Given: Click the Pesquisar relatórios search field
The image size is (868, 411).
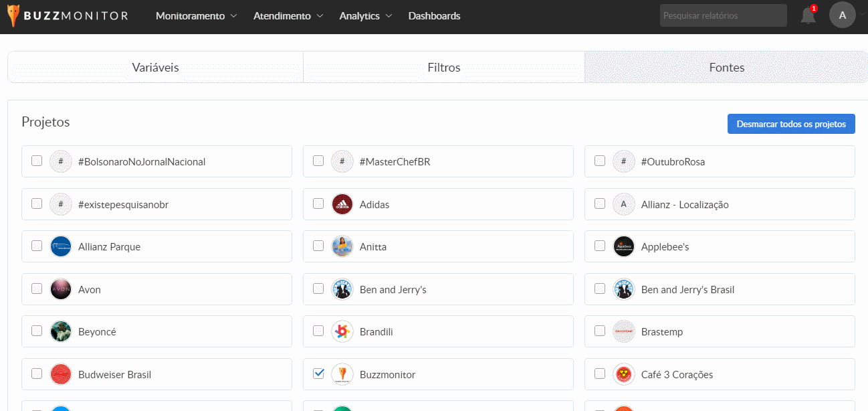Looking at the screenshot, I should point(723,15).
